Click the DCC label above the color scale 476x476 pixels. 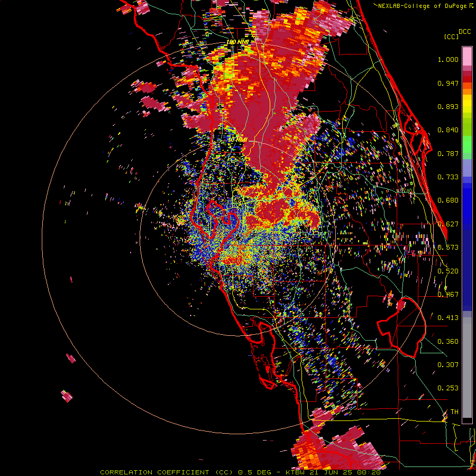pos(464,32)
